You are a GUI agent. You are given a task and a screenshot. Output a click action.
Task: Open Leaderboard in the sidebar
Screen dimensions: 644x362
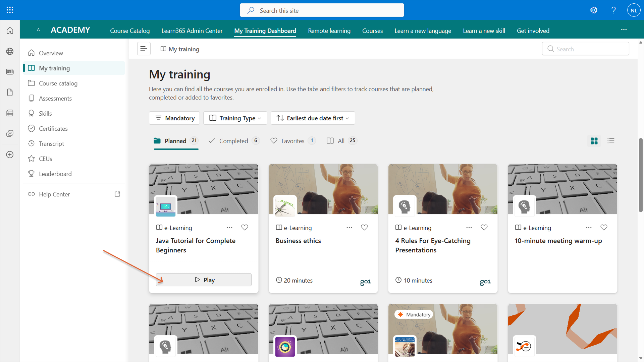pos(55,174)
